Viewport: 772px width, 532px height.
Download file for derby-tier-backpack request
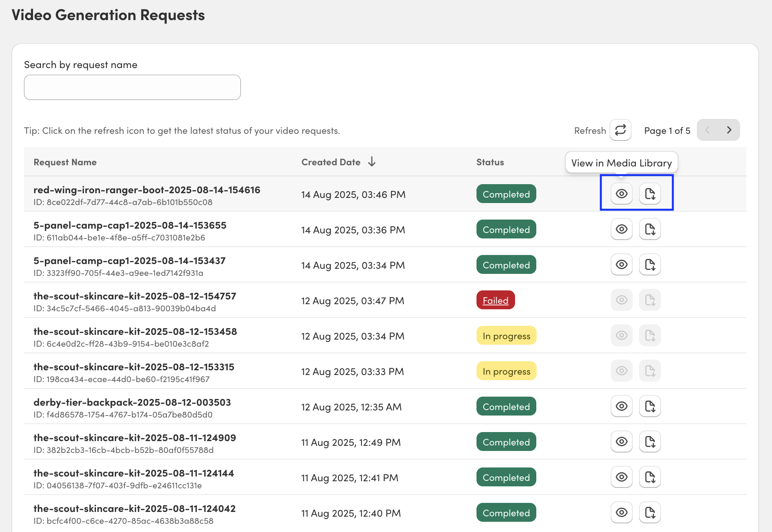pos(650,406)
